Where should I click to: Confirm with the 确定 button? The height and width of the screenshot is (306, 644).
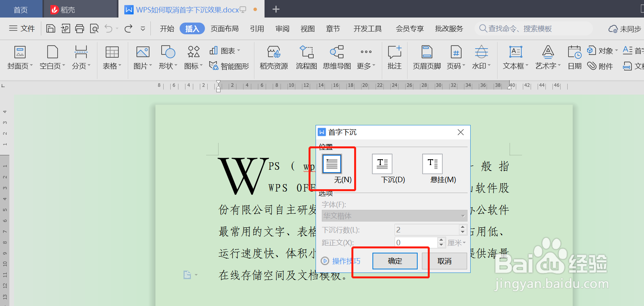click(x=395, y=261)
